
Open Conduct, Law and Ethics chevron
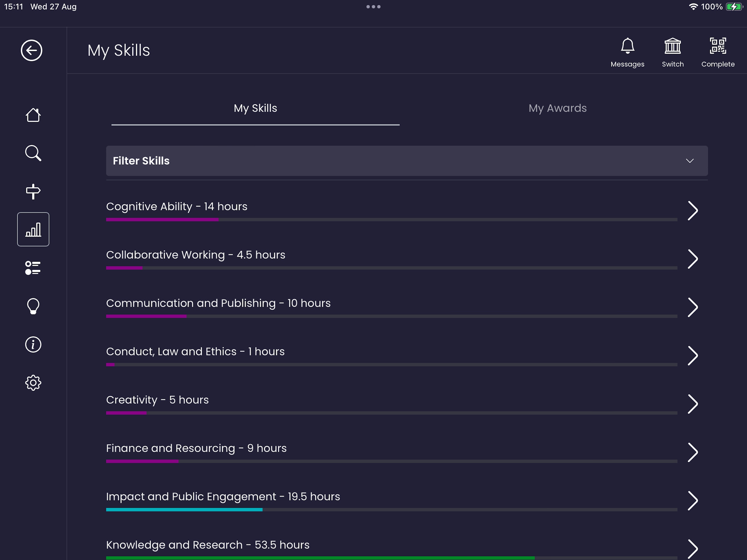(x=693, y=356)
